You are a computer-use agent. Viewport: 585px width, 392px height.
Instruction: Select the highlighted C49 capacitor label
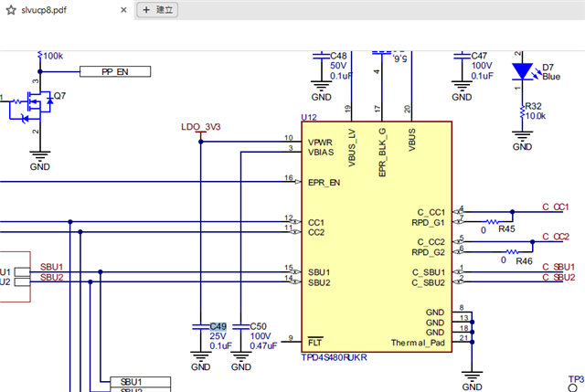coord(218,326)
